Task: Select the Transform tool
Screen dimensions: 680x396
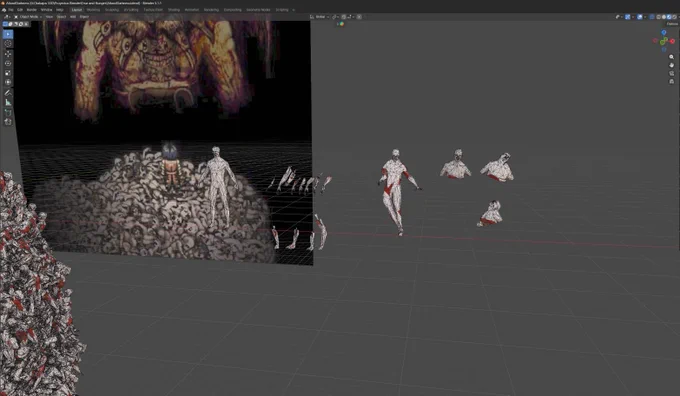Action: tap(8, 82)
